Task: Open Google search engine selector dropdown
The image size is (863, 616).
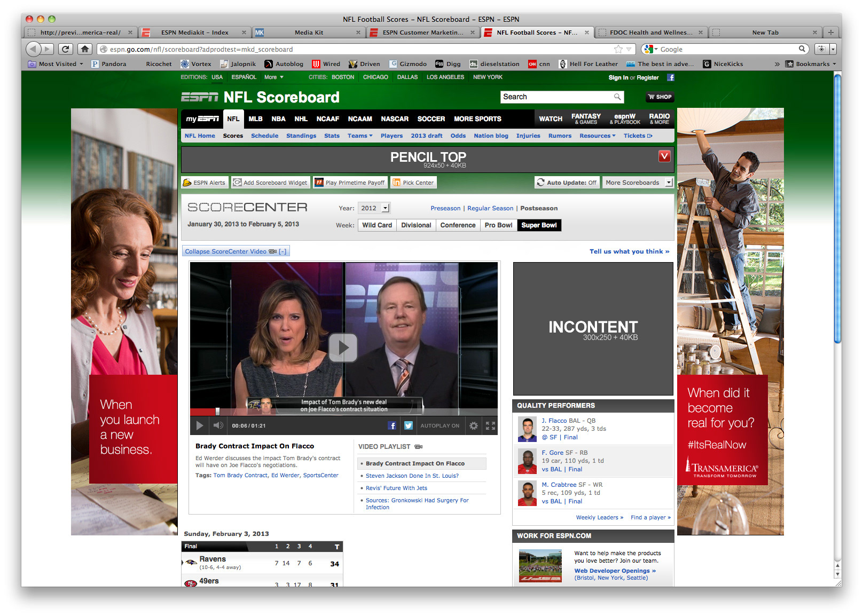Action: tap(650, 49)
